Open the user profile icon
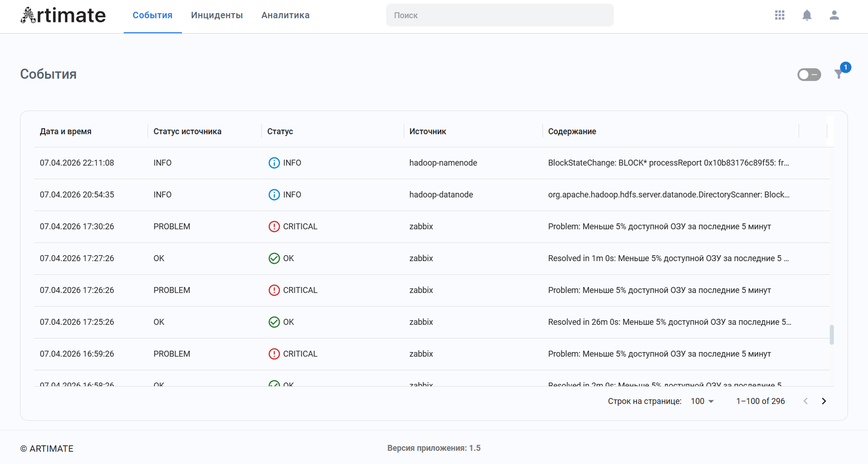Viewport: 868px width, 464px height. [834, 15]
